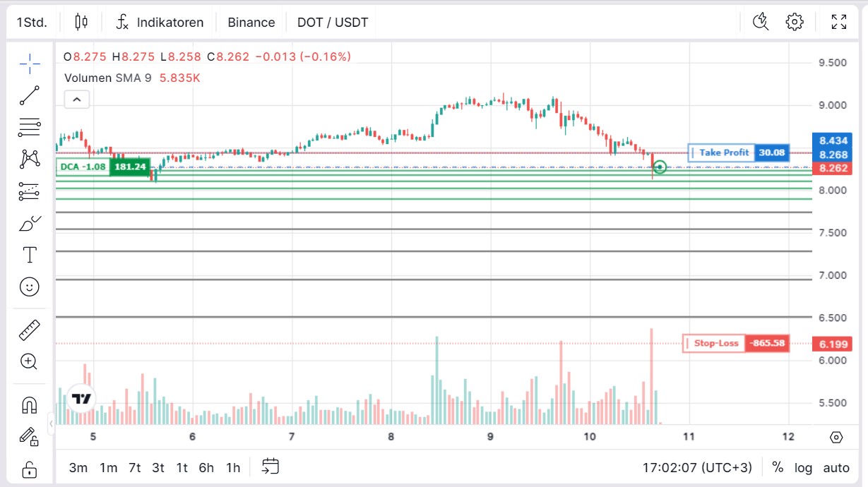Open the emoji icons tool
This screenshot has width=868, height=487.
pos(30,287)
